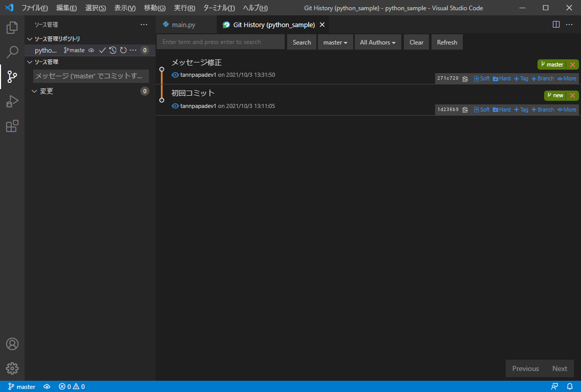Open the Run and Debug view
581x392 pixels.
pos(12,101)
